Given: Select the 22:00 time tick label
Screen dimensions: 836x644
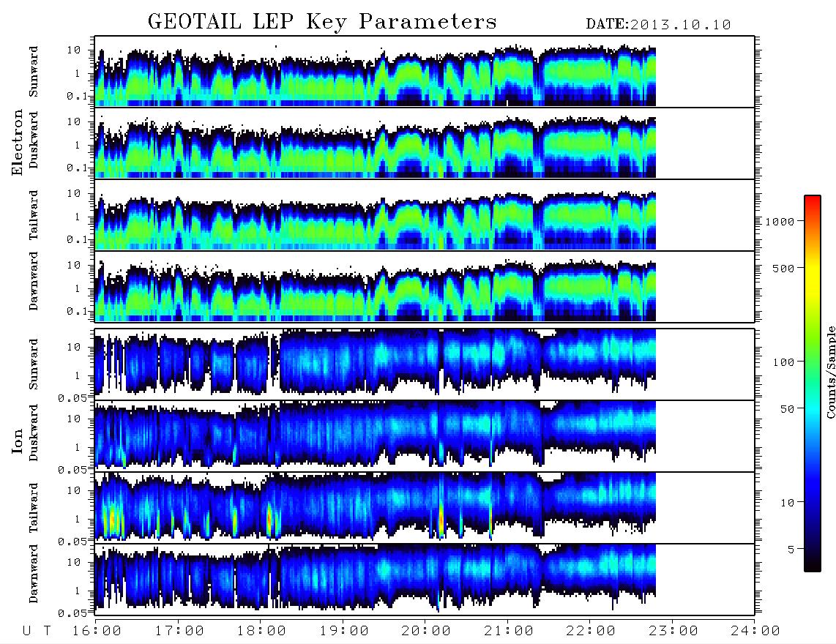Looking at the screenshot, I should [591, 632].
